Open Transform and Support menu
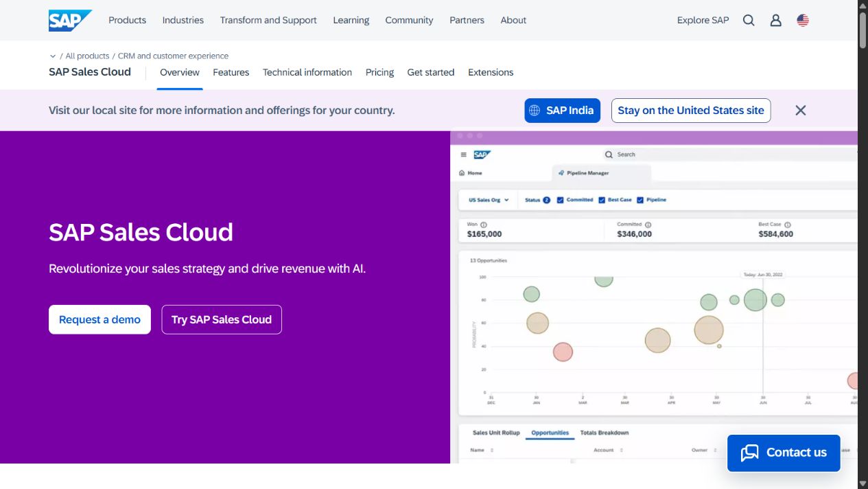Screen dimensions: 868x489 268,21
